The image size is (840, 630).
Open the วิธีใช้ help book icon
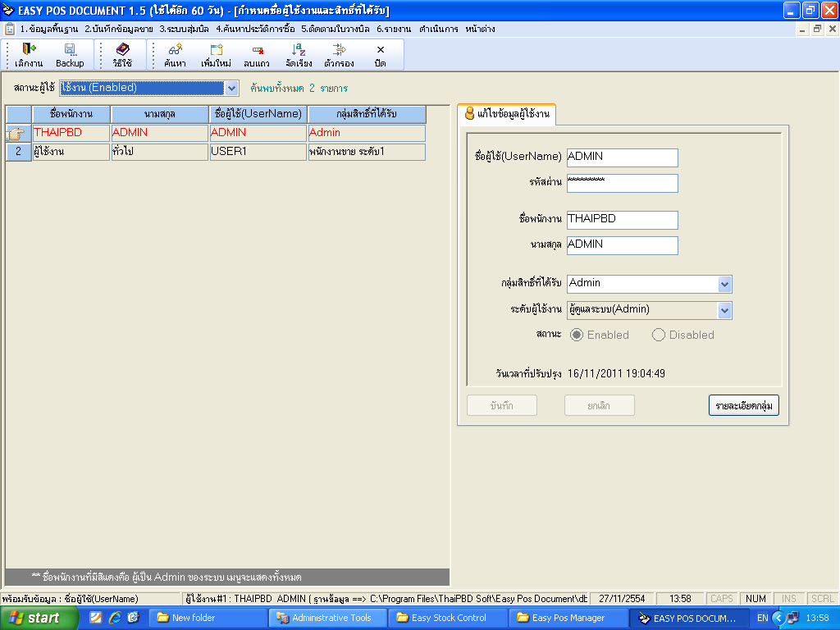coord(122,55)
